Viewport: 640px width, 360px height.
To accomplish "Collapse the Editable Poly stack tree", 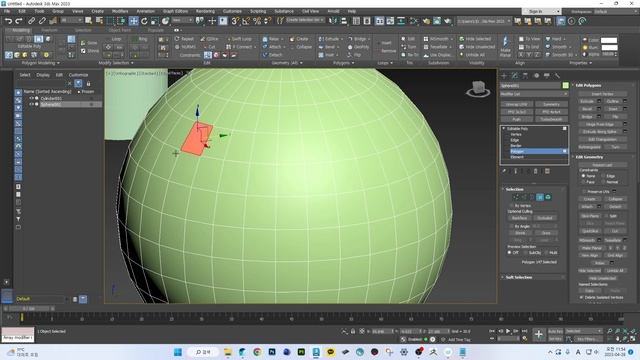I will coord(504,129).
